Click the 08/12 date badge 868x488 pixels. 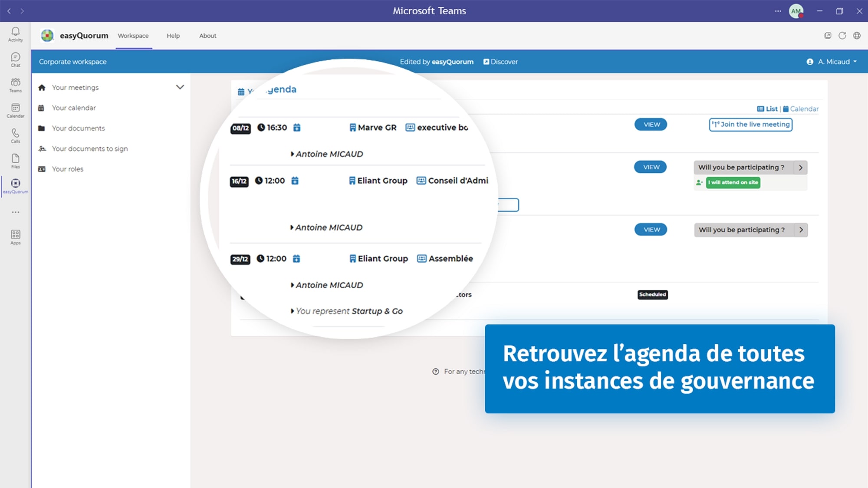coord(240,128)
